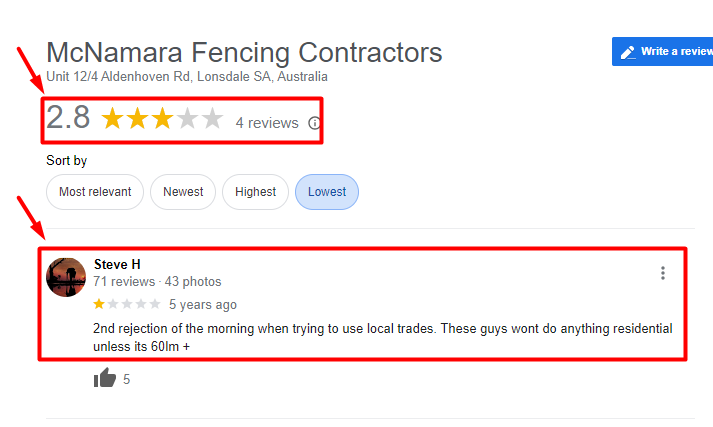Click the info icon beside 4 reviews
Image resolution: width=713 pixels, height=427 pixels.
pyautogui.click(x=314, y=123)
